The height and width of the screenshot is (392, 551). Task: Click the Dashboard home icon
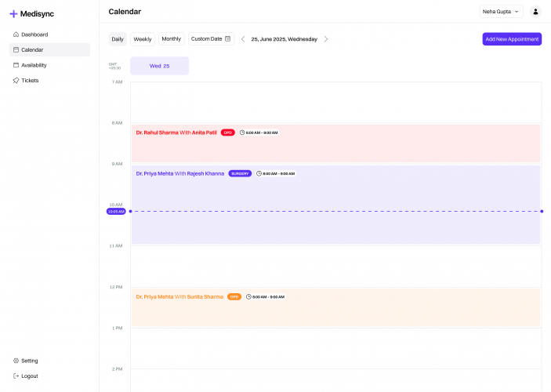pyautogui.click(x=16, y=34)
